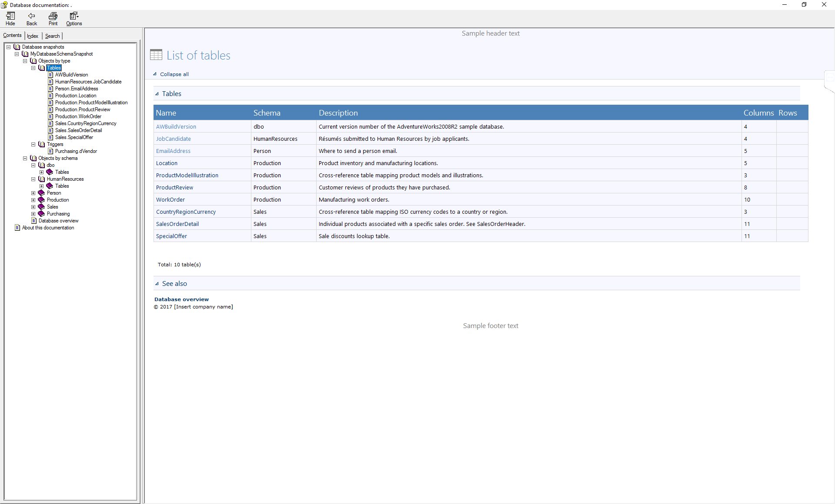Select About this documentation tree item
The height and width of the screenshot is (504, 835).
(x=48, y=228)
